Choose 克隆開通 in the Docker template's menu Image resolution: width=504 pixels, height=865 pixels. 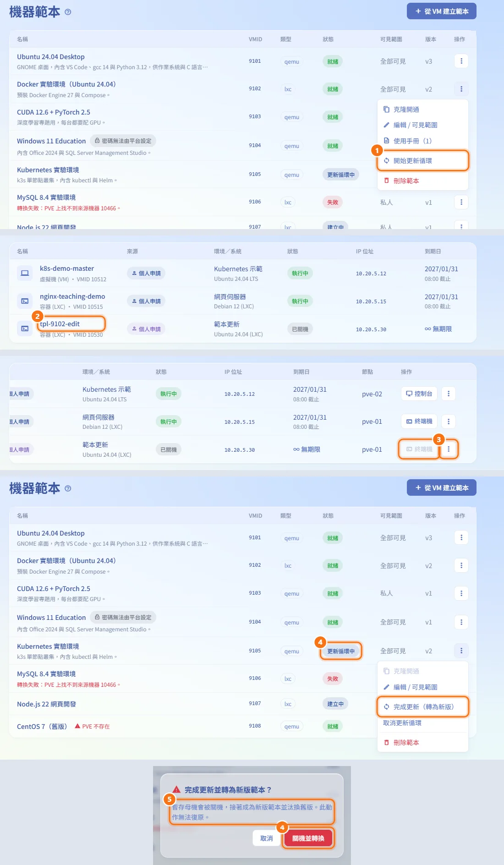423,109
